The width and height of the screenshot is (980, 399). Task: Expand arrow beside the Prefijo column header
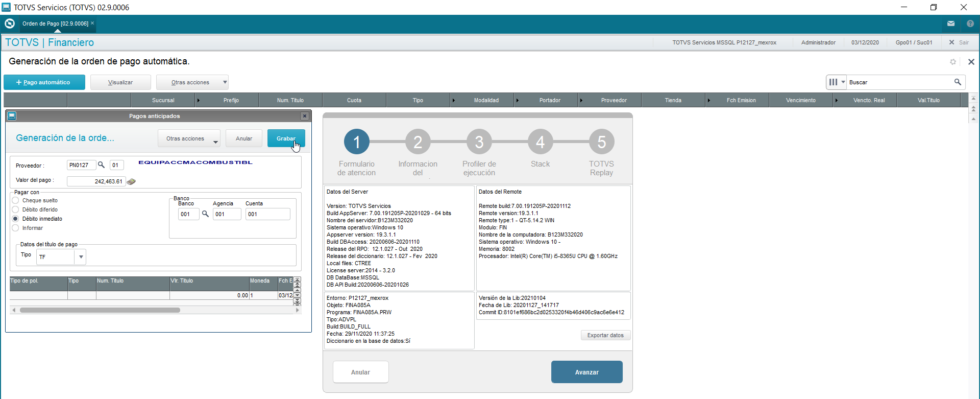199,100
